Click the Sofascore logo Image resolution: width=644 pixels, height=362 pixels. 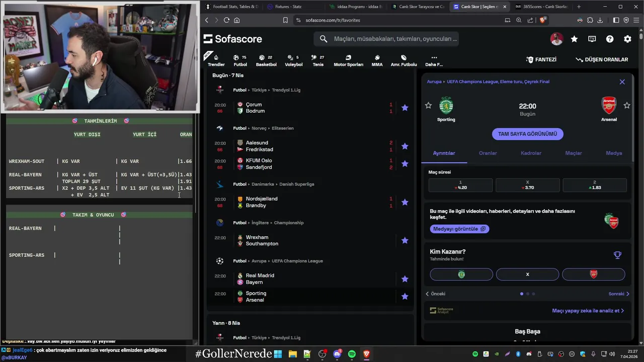pyautogui.click(x=232, y=39)
